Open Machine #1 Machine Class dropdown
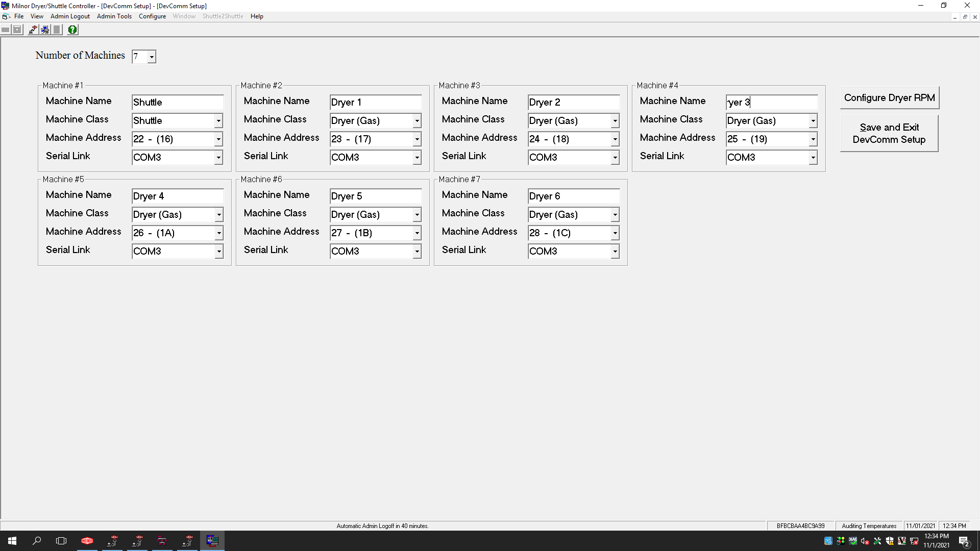This screenshot has height=551, width=980. tap(218, 121)
